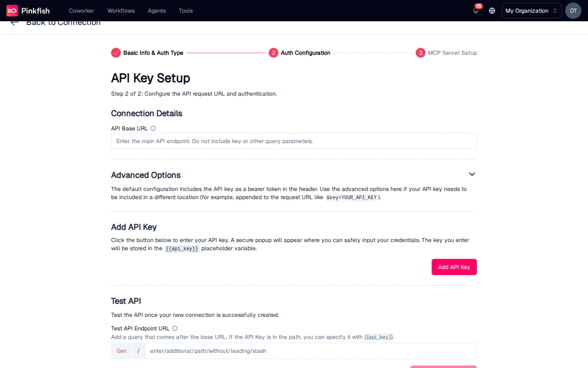Open the Get method dropdown
This screenshot has height=368, width=588.
tap(121, 351)
